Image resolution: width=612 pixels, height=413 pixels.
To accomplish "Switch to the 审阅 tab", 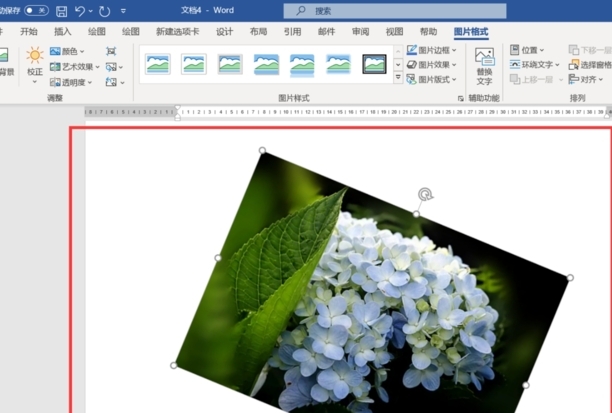I will coord(360,32).
